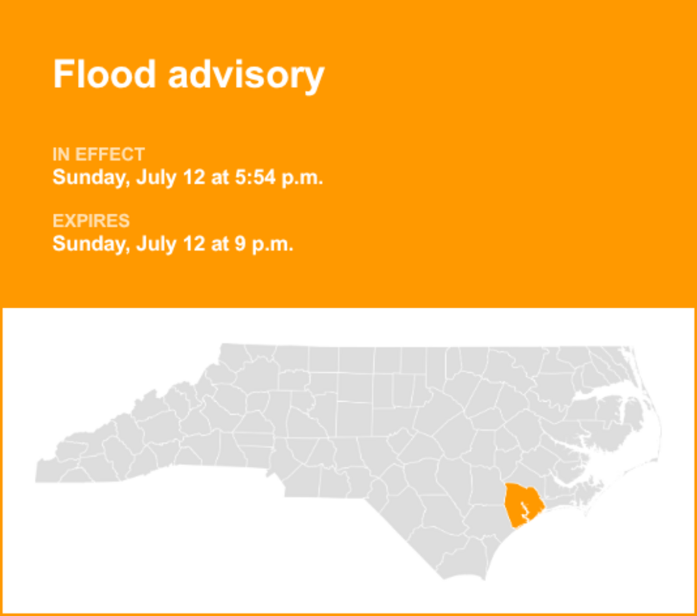Select the EXPIRES label
The width and height of the screenshot is (697, 616).
91,221
